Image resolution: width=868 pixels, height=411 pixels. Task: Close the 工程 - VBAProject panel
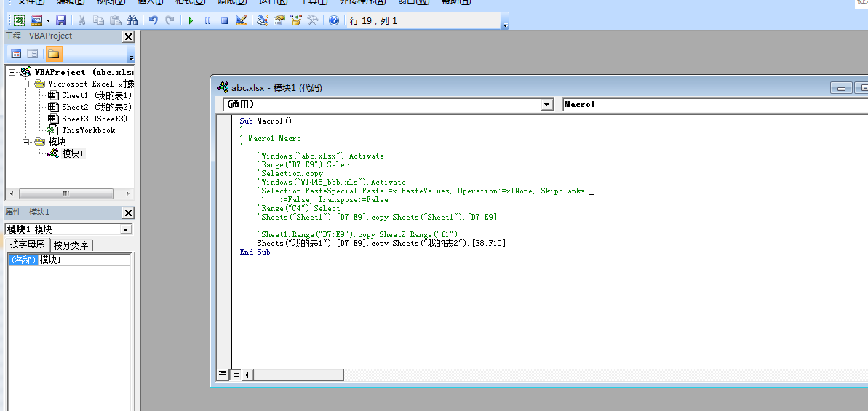coord(128,36)
